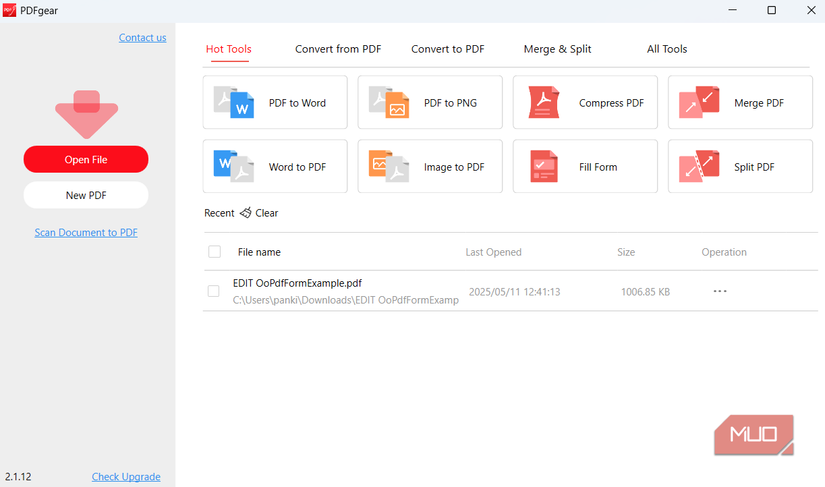Open the Split PDF tool
This screenshot has width=825, height=487.
tap(740, 166)
